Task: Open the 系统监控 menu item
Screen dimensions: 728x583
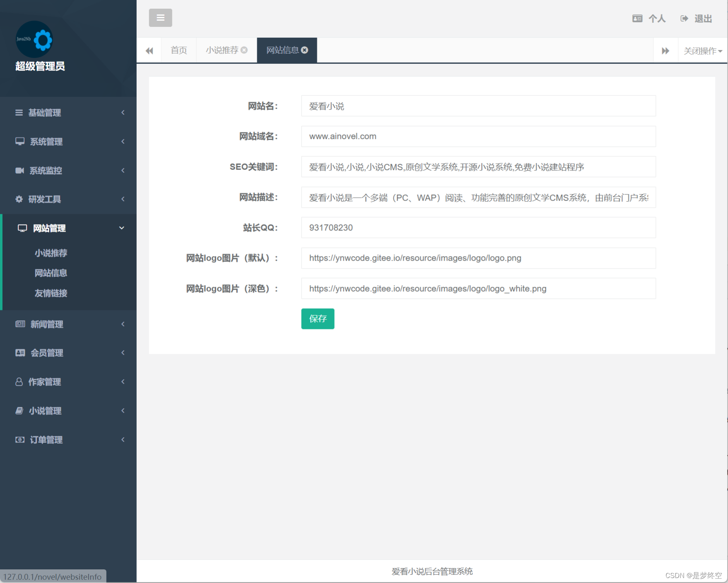Action: [x=68, y=170]
